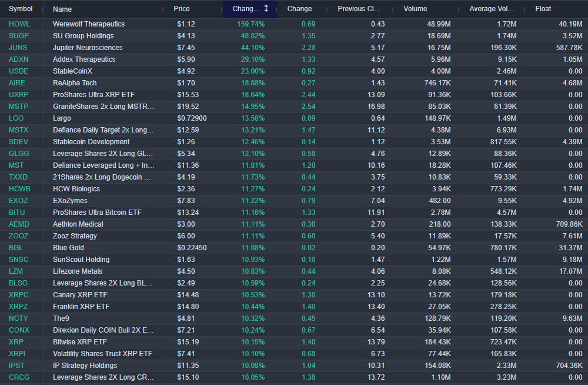This screenshot has height=385, width=588.
Task: Select the Addex Therapeutics name cell
Action: point(84,59)
